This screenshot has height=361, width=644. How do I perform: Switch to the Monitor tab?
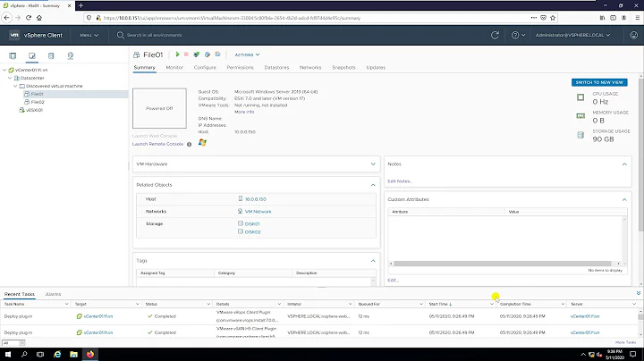174,67
